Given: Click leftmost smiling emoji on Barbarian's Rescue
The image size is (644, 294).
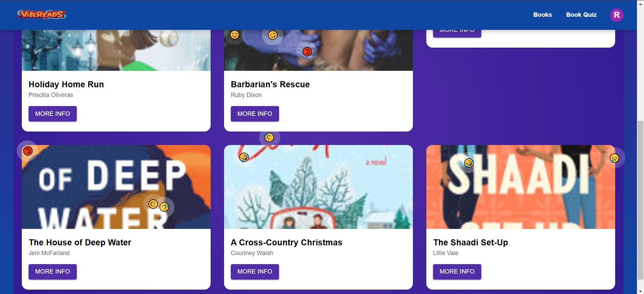Looking at the screenshot, I should (x=234, y=35).
